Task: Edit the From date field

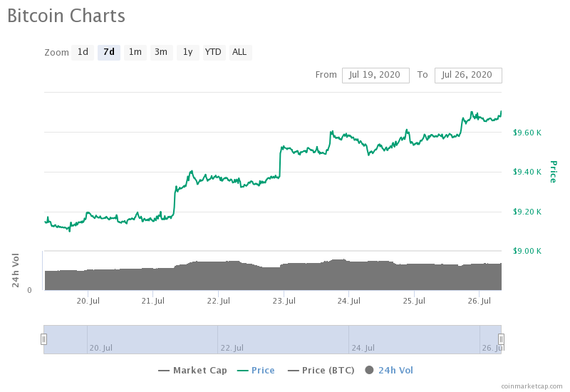Action: coord(375,76)
